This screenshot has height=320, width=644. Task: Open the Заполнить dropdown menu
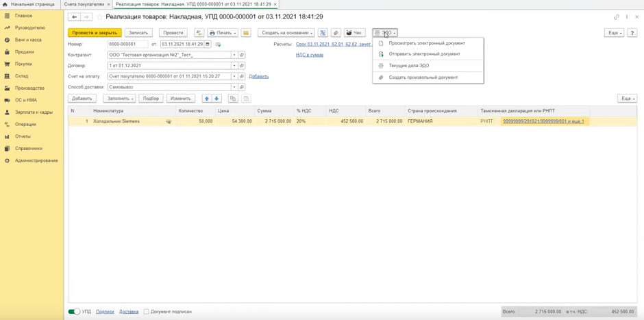[x=119, y=99]
